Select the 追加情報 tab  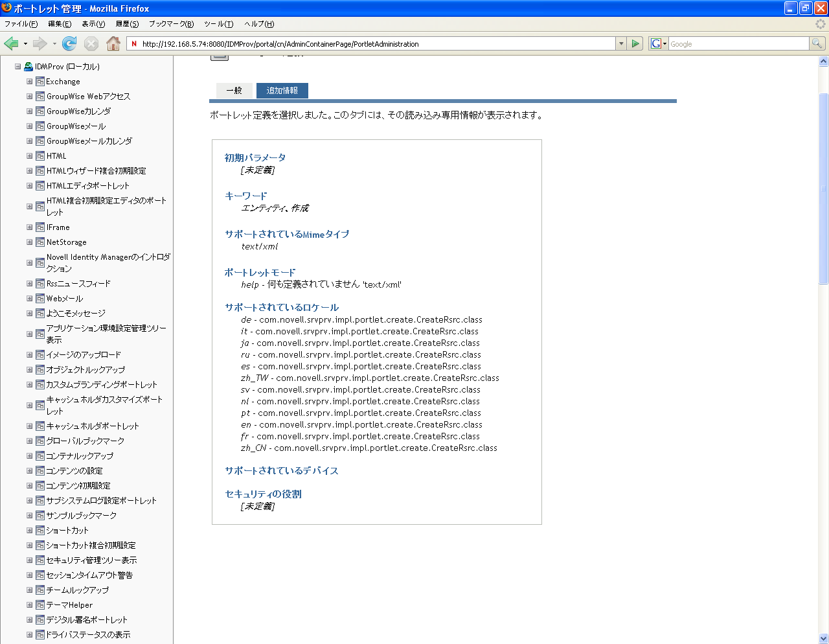tap(282, 91)
